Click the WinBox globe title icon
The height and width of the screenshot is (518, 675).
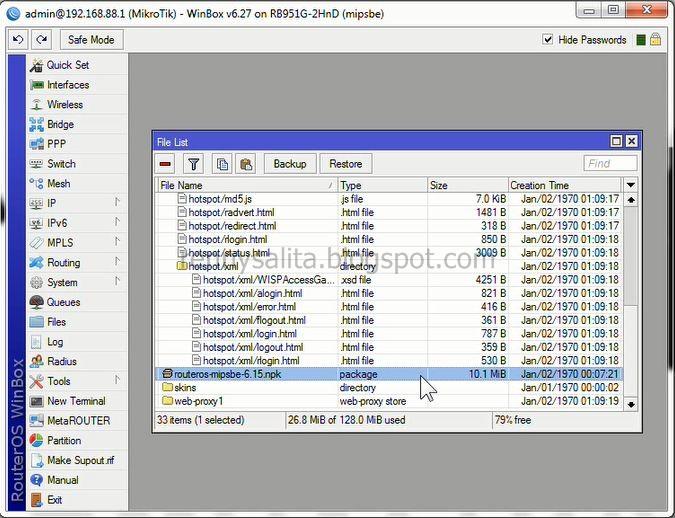(x=13, y=14)
